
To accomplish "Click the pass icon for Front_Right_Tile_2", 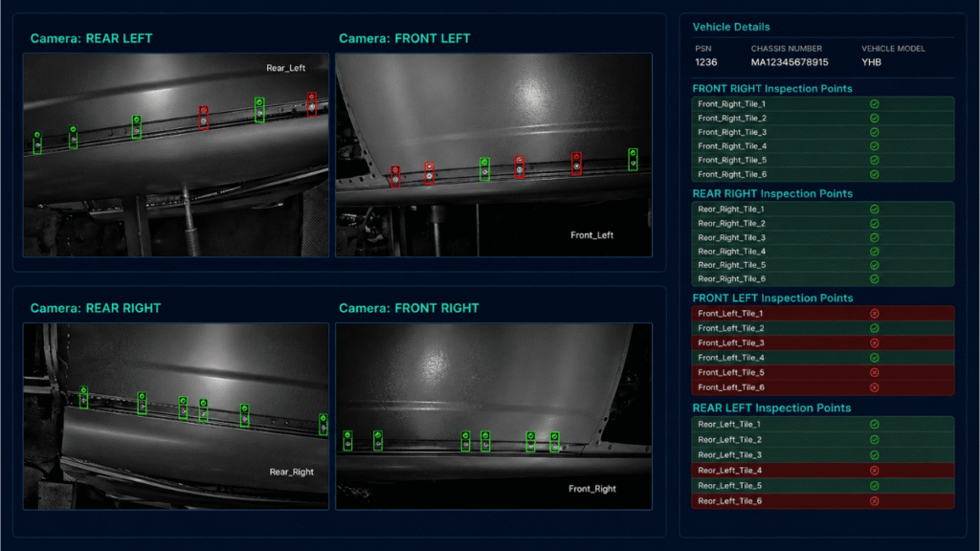I will tap(875, 118).
